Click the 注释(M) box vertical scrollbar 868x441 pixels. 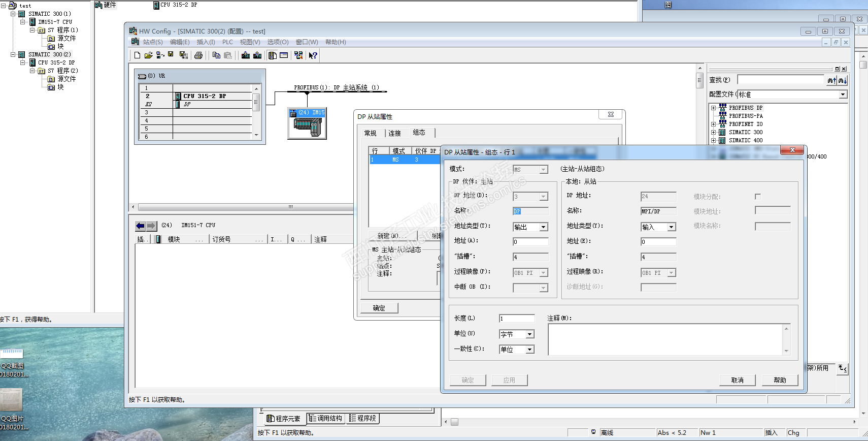pyautogui.click(x=786, y=339)
